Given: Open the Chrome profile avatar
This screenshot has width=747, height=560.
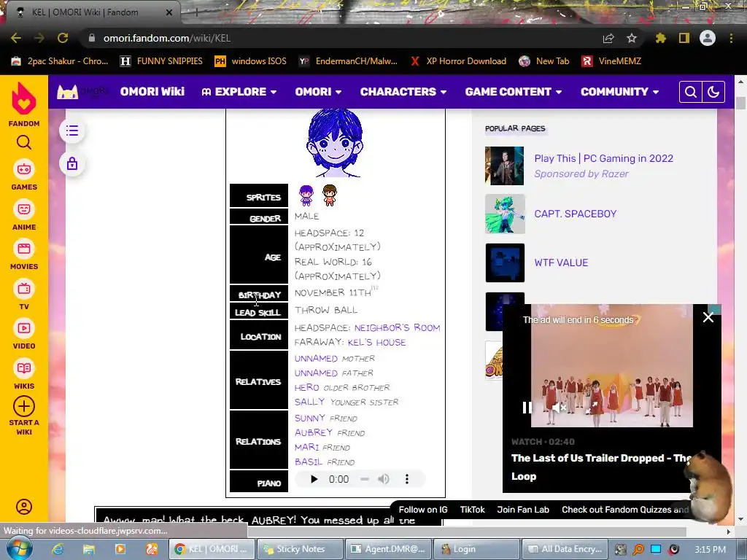Looking at the screenshot, I should [708, 38].
